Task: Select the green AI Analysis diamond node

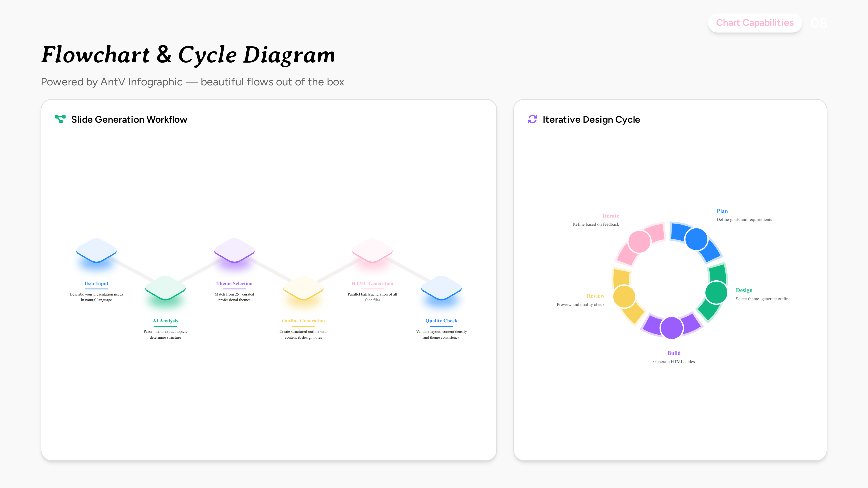Action: point(165,287)
